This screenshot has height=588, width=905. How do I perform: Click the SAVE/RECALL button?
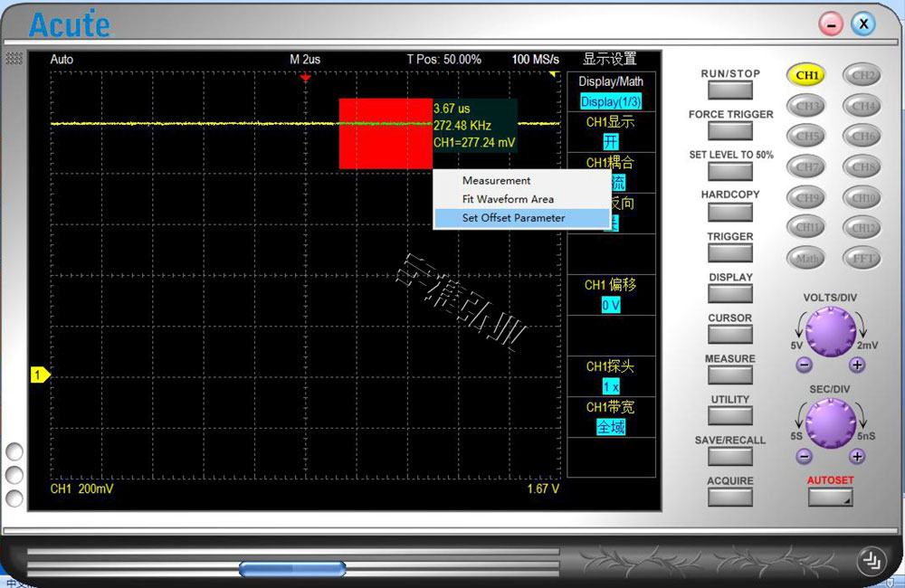tap(730, 457)
